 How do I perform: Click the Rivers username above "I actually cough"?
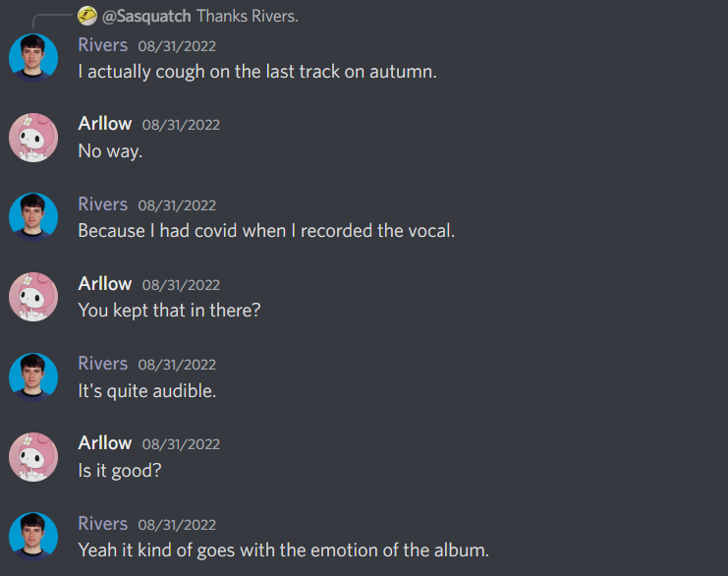click(102, 45)
